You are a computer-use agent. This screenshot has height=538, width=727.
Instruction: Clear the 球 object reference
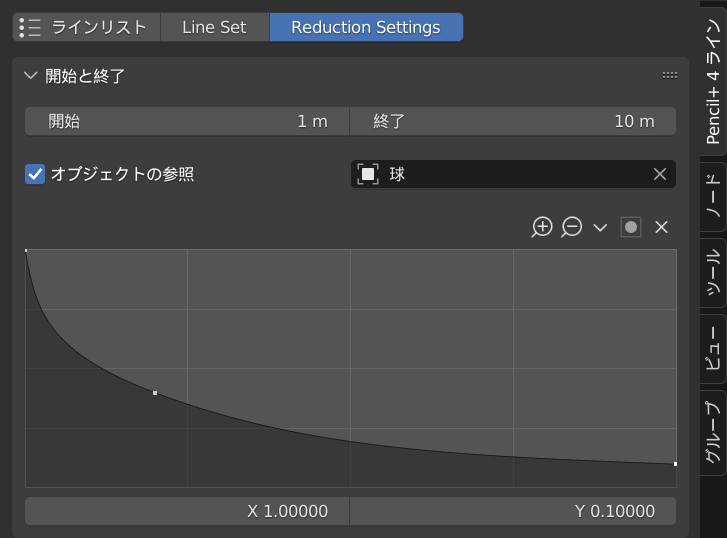660,174
